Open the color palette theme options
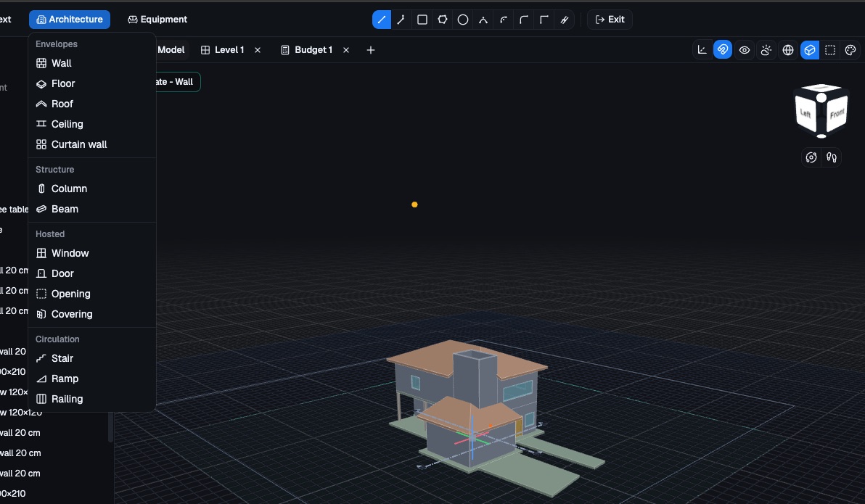865x504 pixels. coord(850,50)
